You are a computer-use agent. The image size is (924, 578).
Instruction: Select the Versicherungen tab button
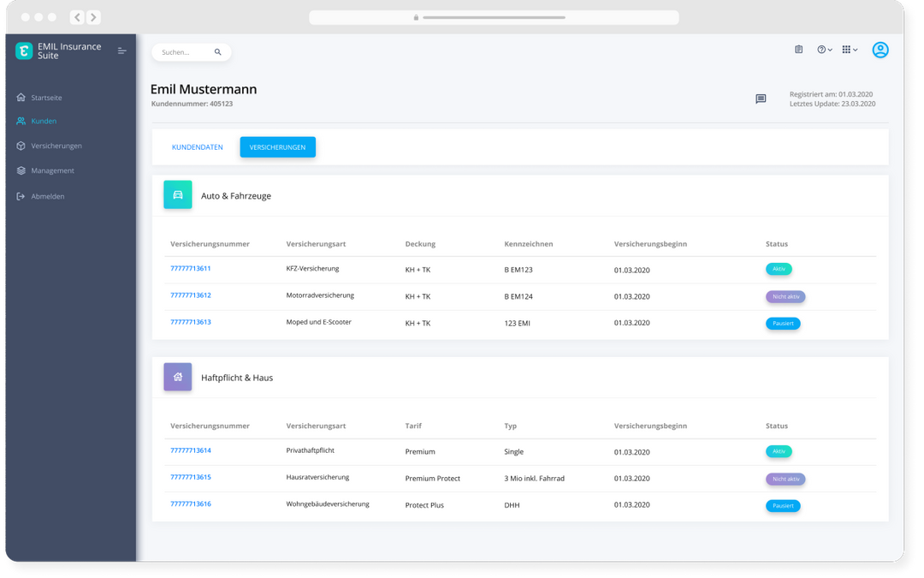pyautogui.click(x=277, y=147)
